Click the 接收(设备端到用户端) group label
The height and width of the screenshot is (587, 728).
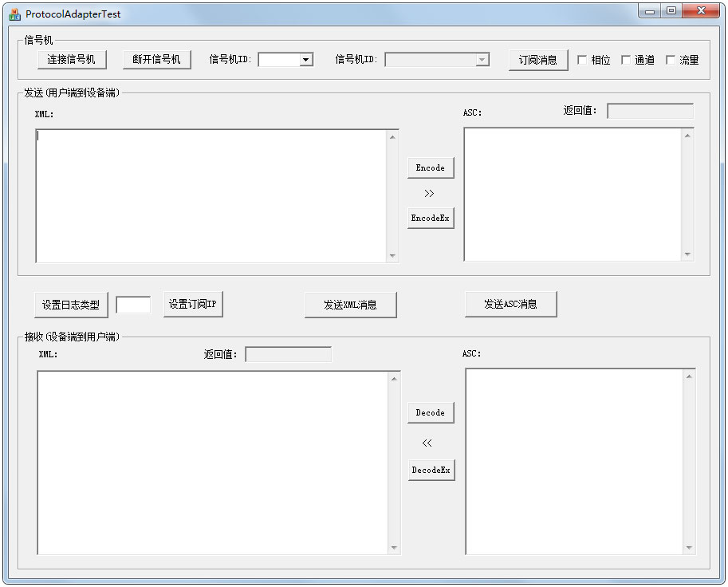(x=72, y=337)
